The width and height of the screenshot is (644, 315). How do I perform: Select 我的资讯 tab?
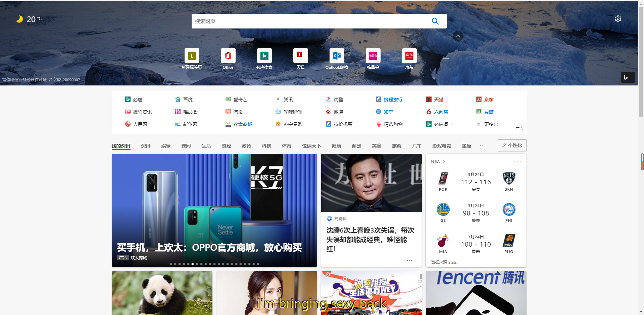click(121, 146)
